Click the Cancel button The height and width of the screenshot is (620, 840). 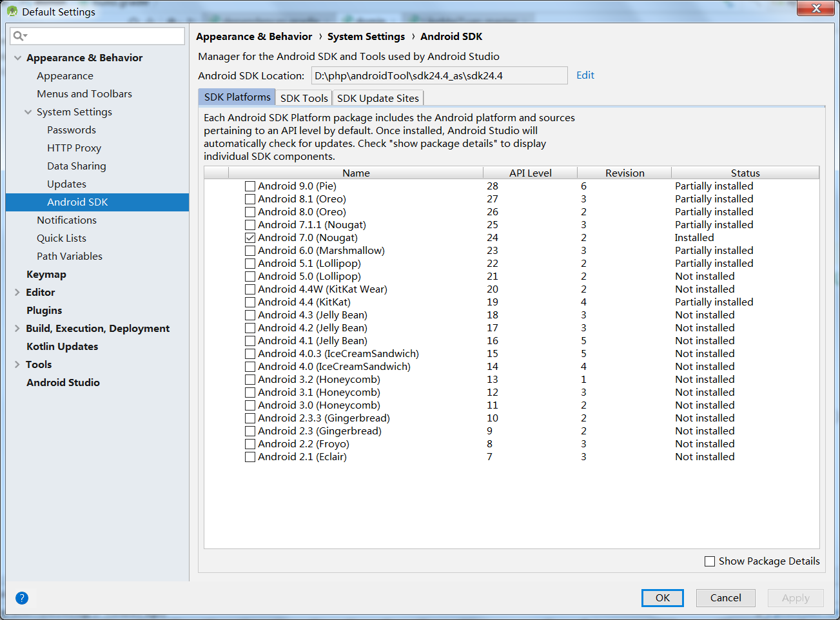tap(726, 598)
